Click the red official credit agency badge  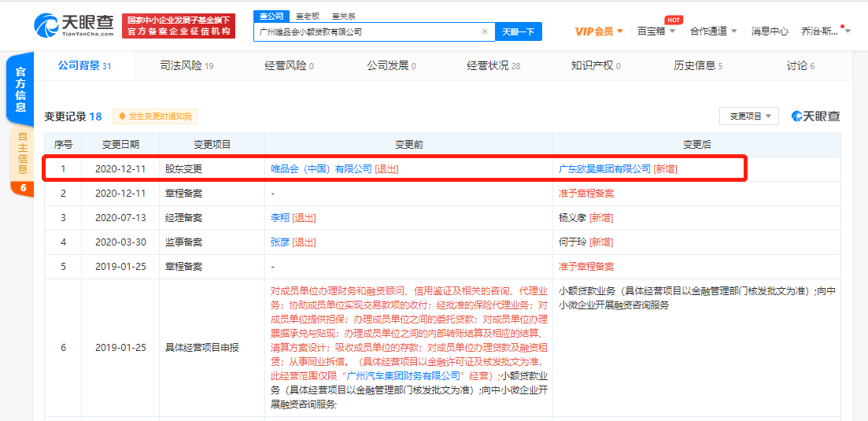click(x=179, y=25)
